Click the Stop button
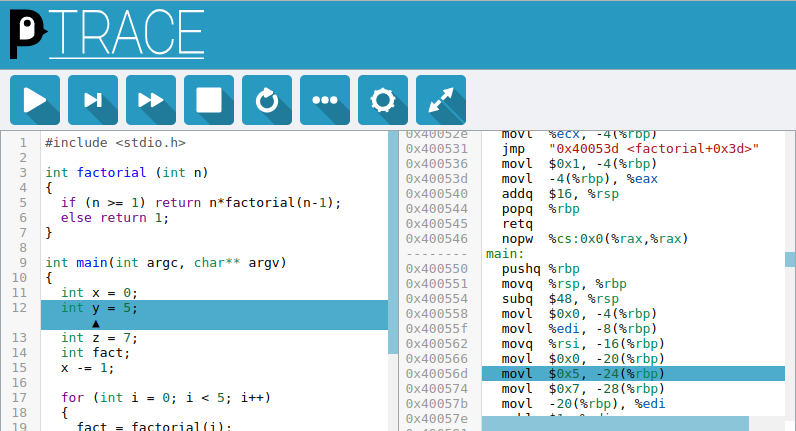 [209, 100]
